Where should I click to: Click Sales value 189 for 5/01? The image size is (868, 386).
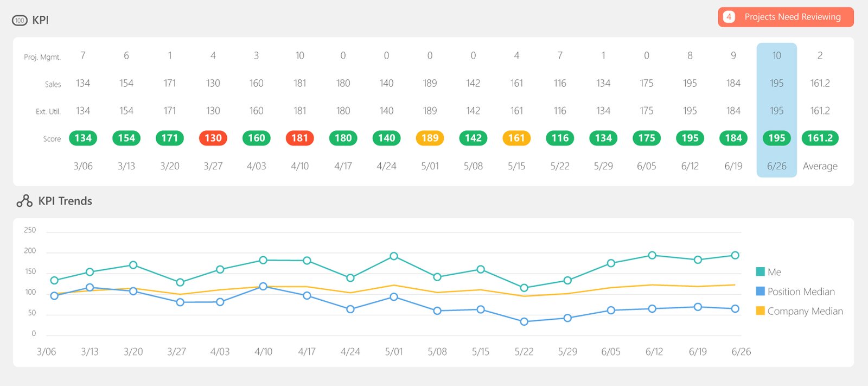[x=430, y=83]
